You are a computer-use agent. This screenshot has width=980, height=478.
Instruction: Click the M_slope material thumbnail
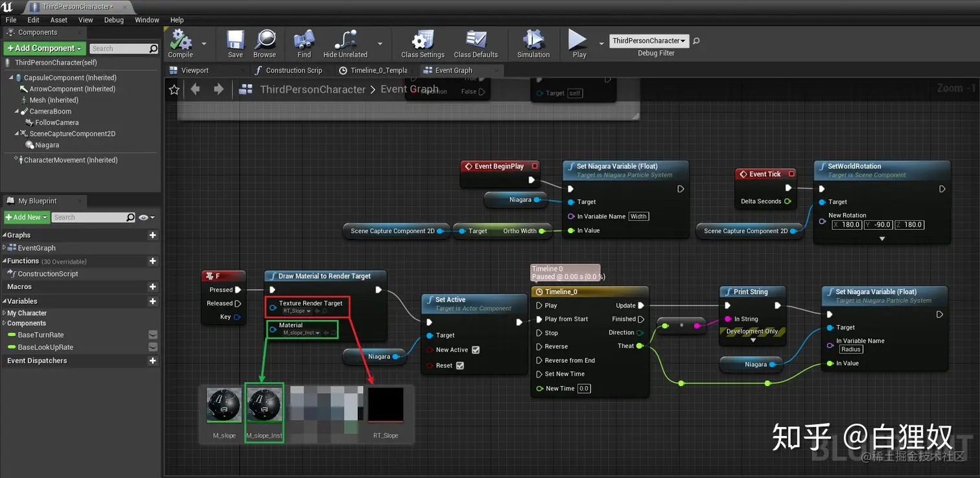pyautogui.click(x=224, y=405)
